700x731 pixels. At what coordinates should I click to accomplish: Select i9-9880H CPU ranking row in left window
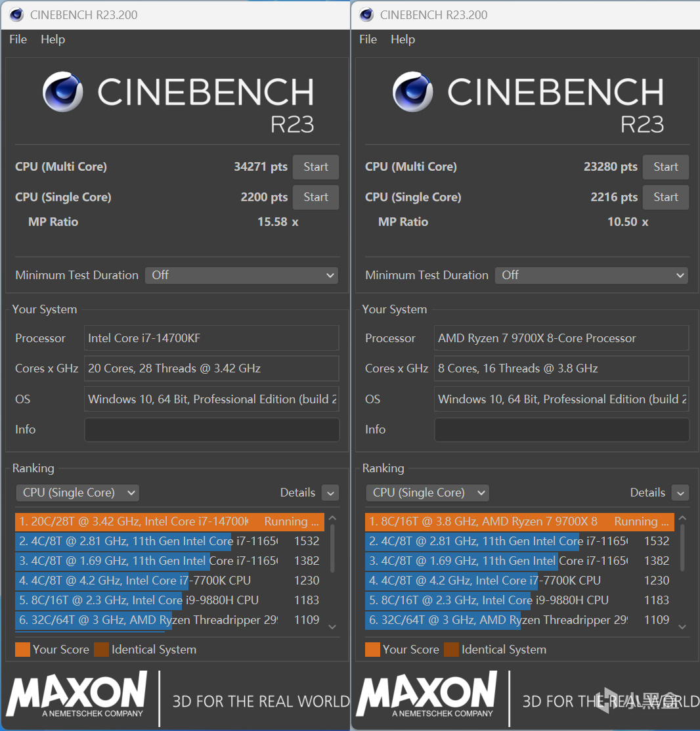169,600
